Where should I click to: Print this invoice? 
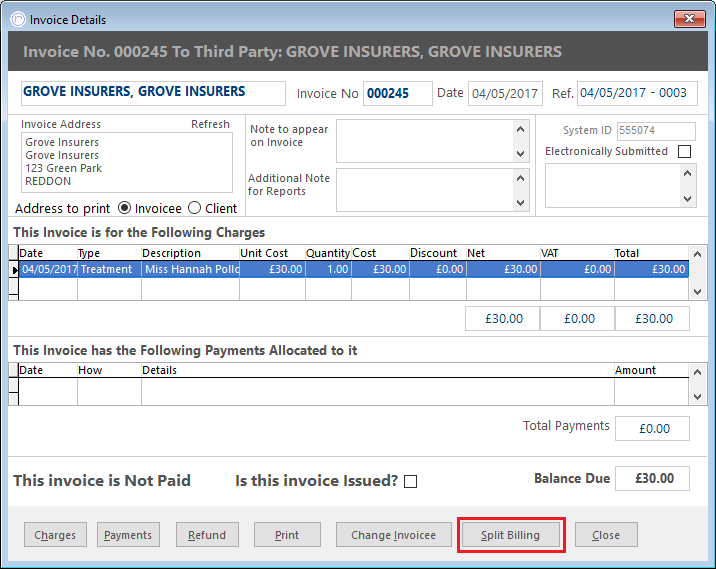tap(287, 535)
